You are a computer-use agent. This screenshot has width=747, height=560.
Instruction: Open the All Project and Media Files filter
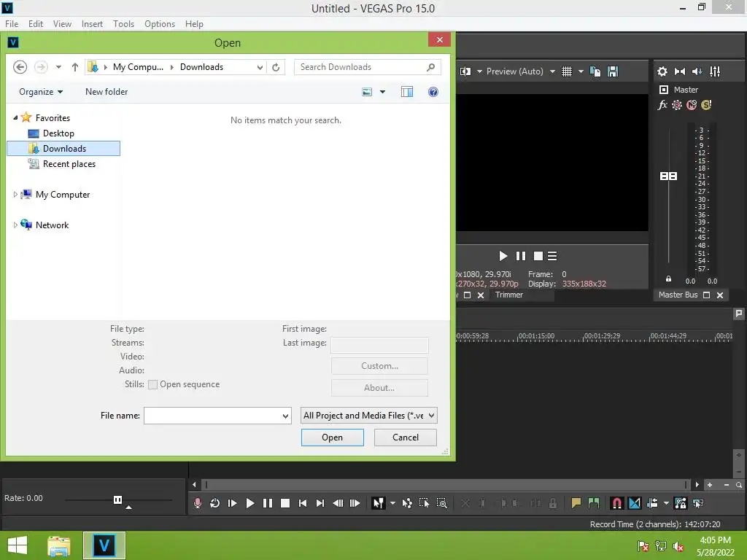[x=368, y=416]
